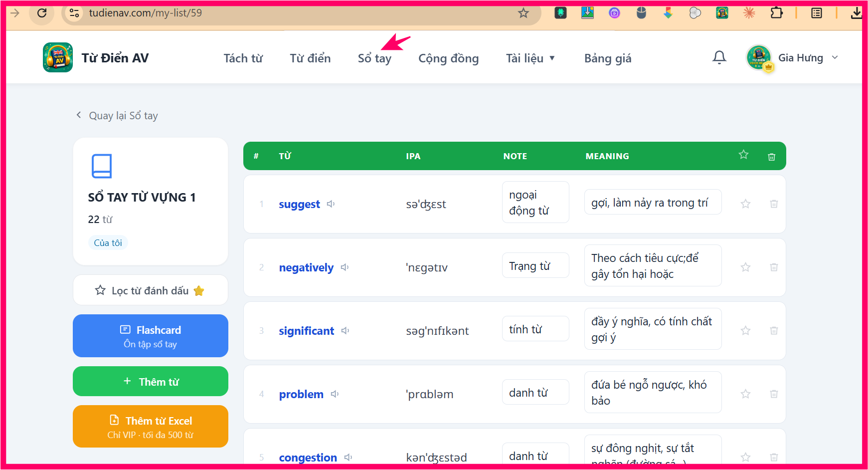Open the word link suggest
Image resolution: width=868 pixels, height=470 pixels.
[x=299, y=205]
